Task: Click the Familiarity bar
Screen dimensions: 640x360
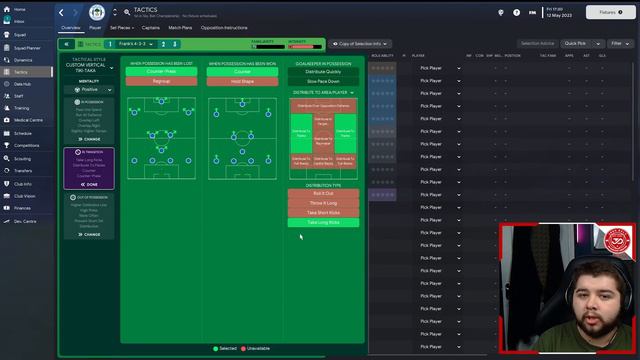Action: [268, 47]
